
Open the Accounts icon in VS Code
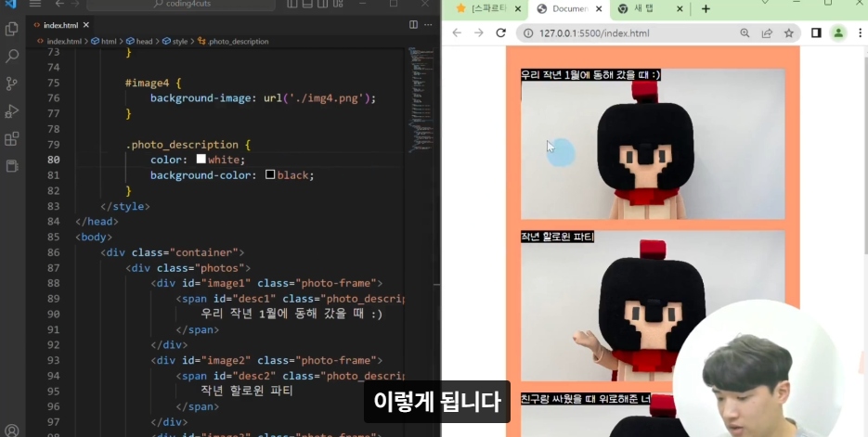12,431
